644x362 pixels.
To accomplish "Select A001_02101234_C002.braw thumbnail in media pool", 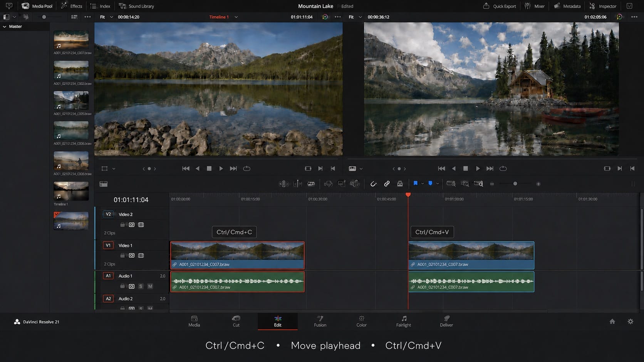I will pos(71,70).
